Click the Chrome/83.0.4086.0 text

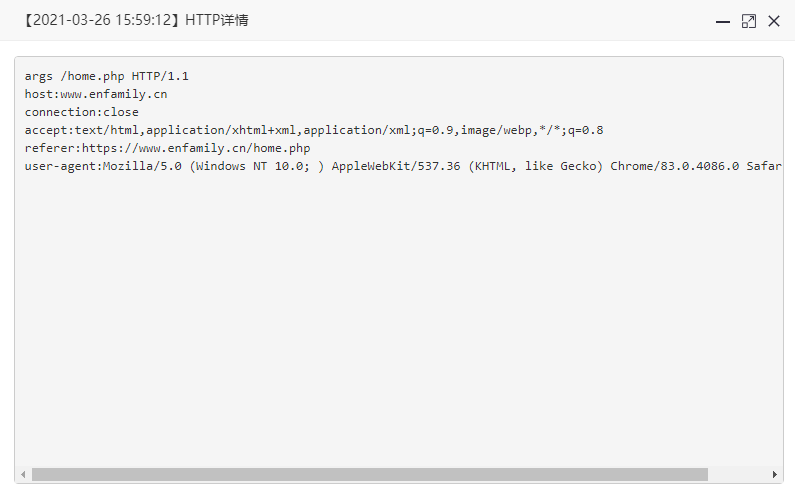click(x=674, y=166)
